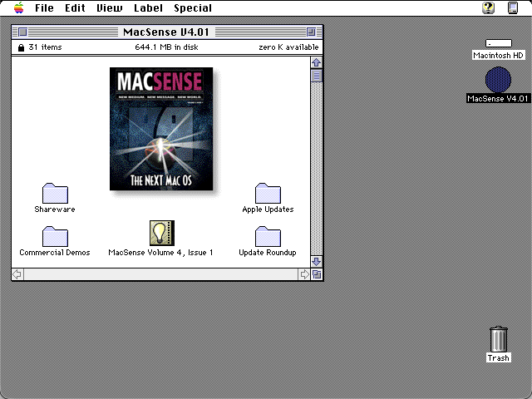Click the MacSense V4.01 window title
Screen dimensions: 532x399
[x=166, y=32]
